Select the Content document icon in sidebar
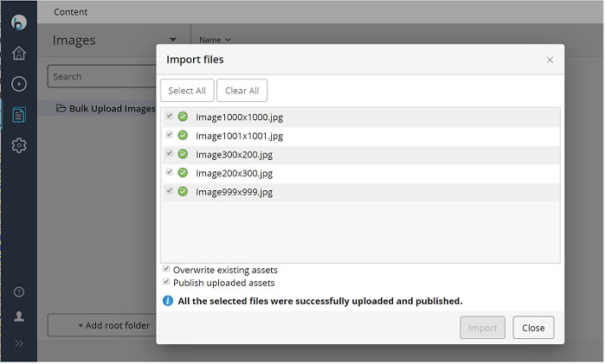 pyautogui.click(x=18, y=115)
